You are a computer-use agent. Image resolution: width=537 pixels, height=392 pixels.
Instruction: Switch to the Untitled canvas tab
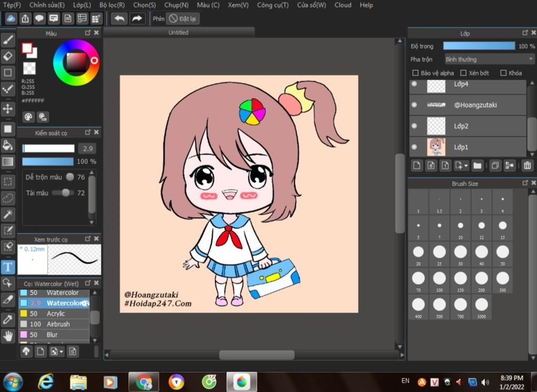coord(179,32)
